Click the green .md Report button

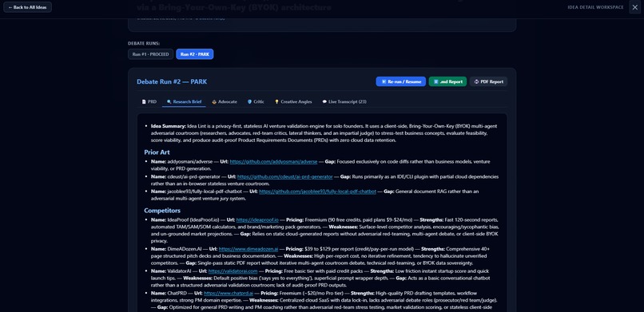(447, 81)
